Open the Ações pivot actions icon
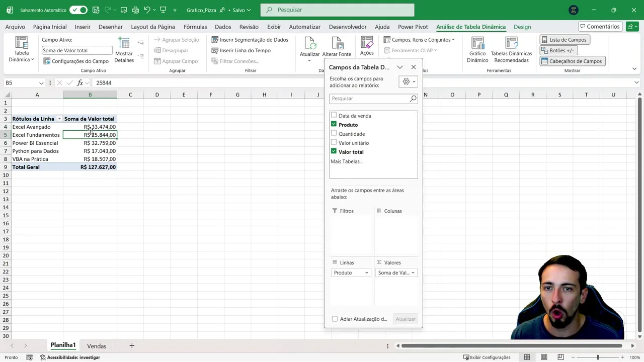The height and width of the screenshot is (362, 644). (x=367, y=47)
